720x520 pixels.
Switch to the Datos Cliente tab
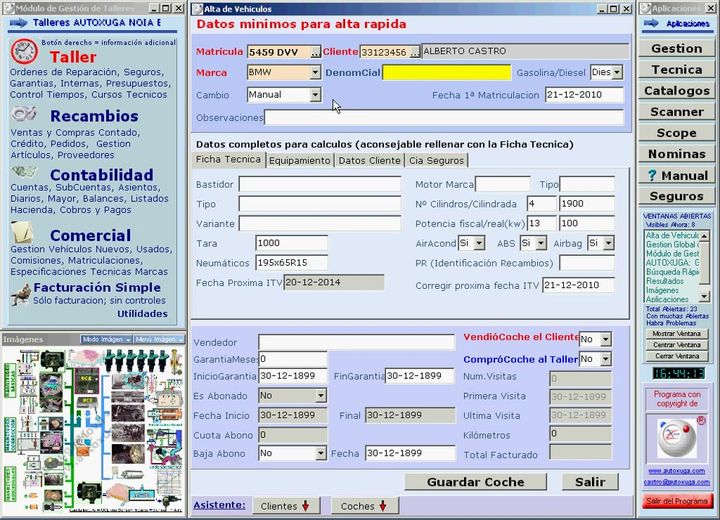369,160
